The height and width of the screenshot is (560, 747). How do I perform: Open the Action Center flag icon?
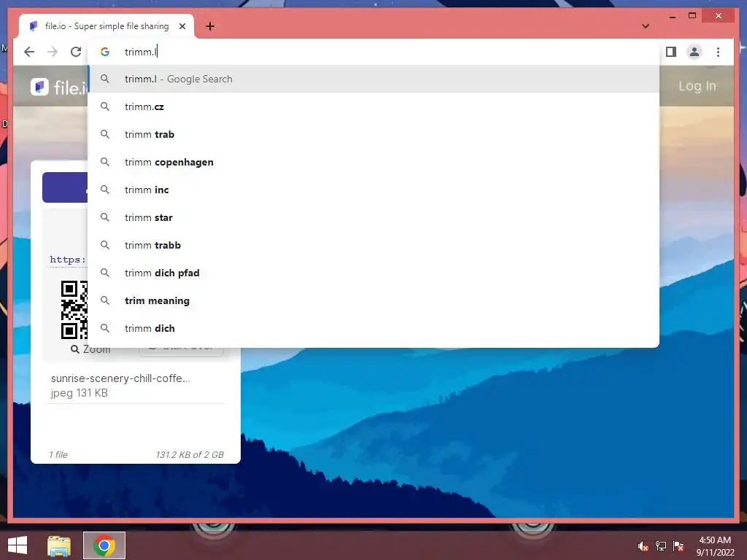[678, 546]
